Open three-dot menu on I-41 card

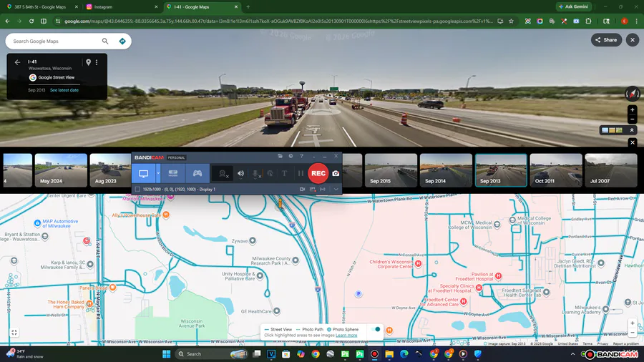click(x=97, y=62)
